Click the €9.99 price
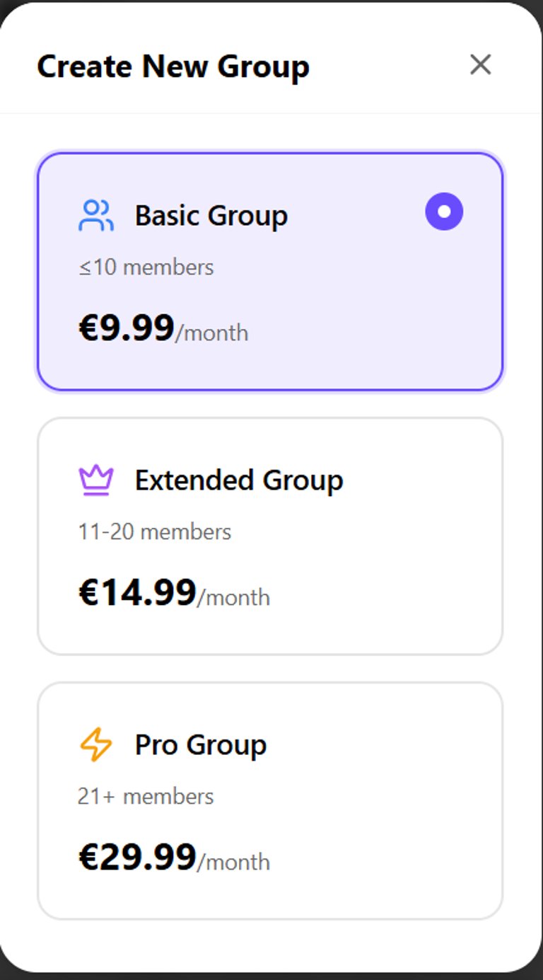The image size is (543, 980). [127, 328]
